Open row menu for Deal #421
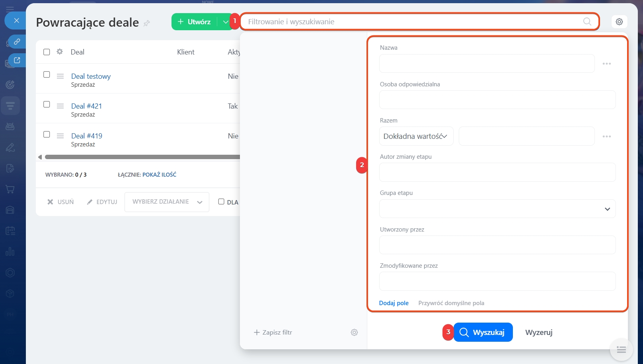643x364 pixels. 60,106
